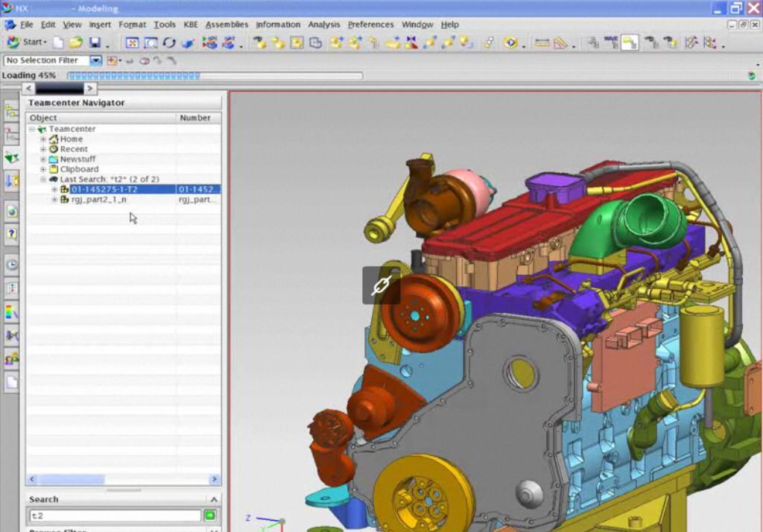The height and width of the screenshot is (532, 763).
Task: Open the Start dropdown menu
Action: 26,42
